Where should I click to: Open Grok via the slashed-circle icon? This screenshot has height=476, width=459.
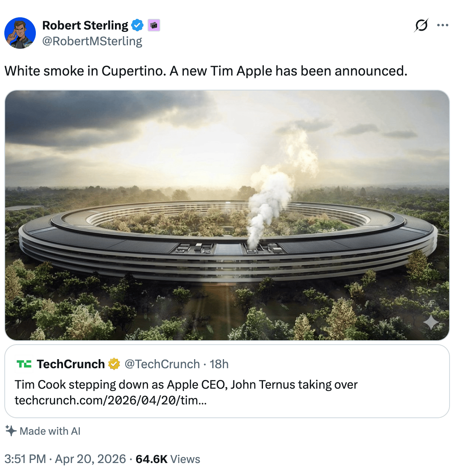(x=421, y=26)
